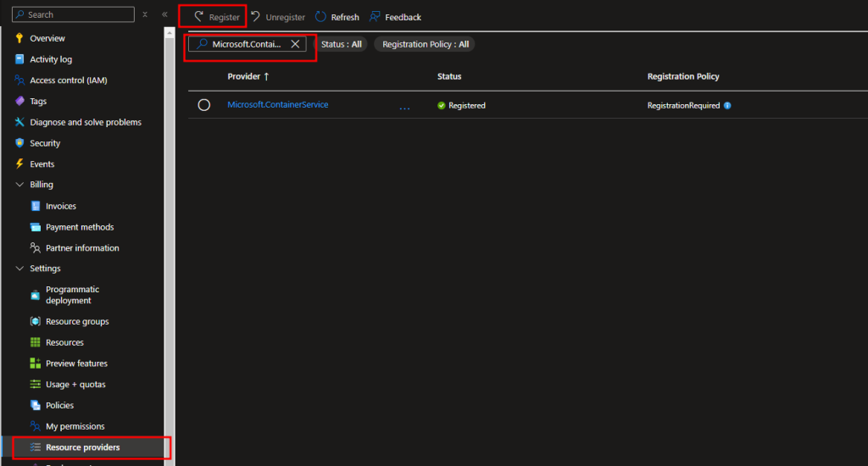This screenshot has width=868, height=466.
Task: Click the RegistrationRequired info icon
Action: coord(727,106)
